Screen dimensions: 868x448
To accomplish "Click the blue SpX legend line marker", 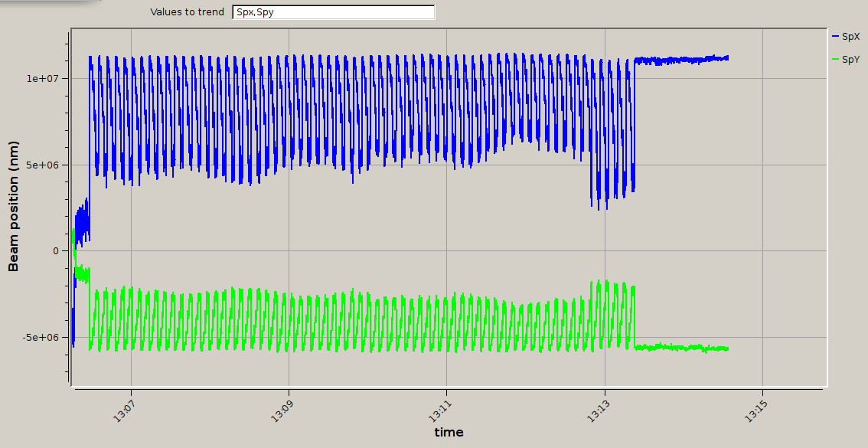I will (x=835, y=37).
